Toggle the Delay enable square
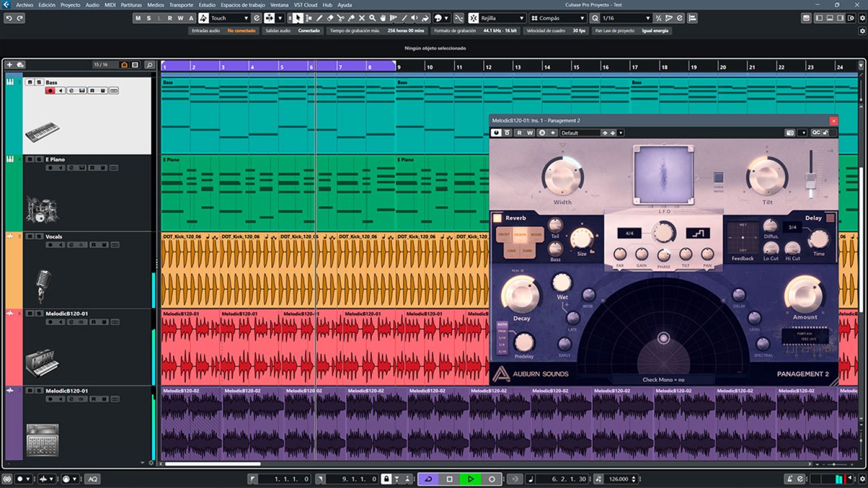 [x=830, y=218]
